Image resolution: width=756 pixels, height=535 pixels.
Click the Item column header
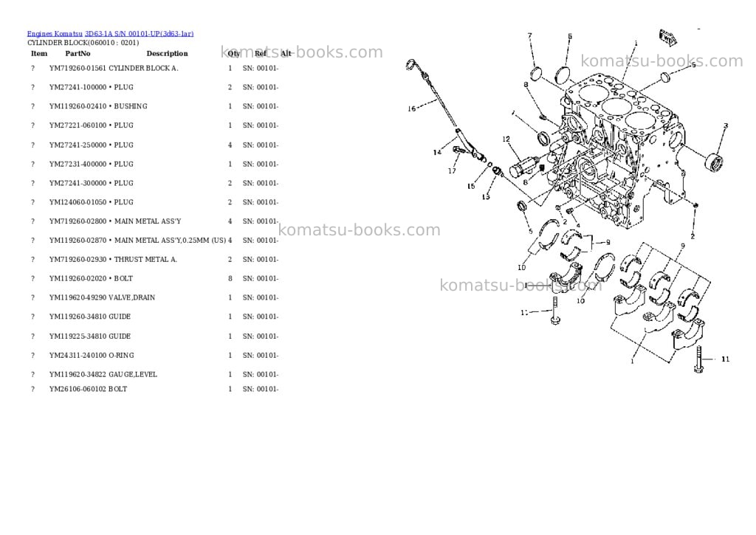39,53
